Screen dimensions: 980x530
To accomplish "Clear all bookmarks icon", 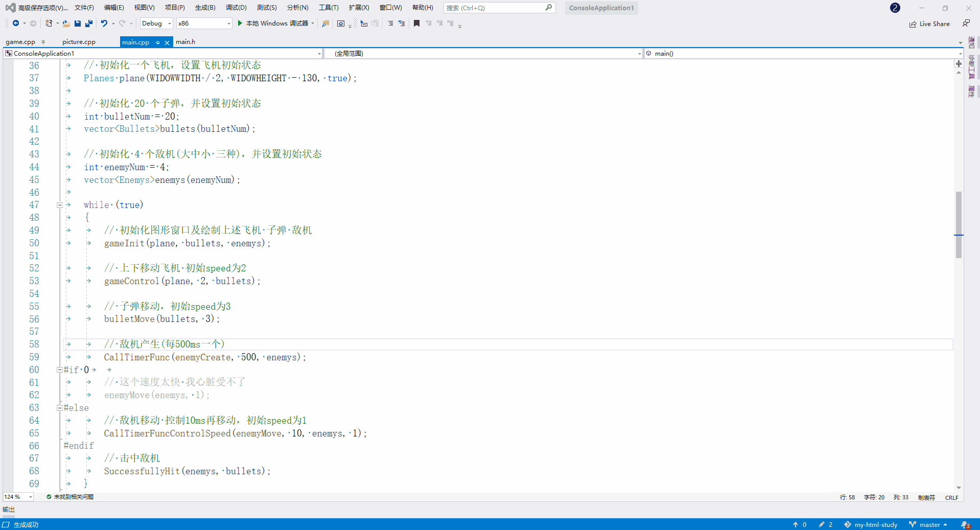I will (450, 24).
